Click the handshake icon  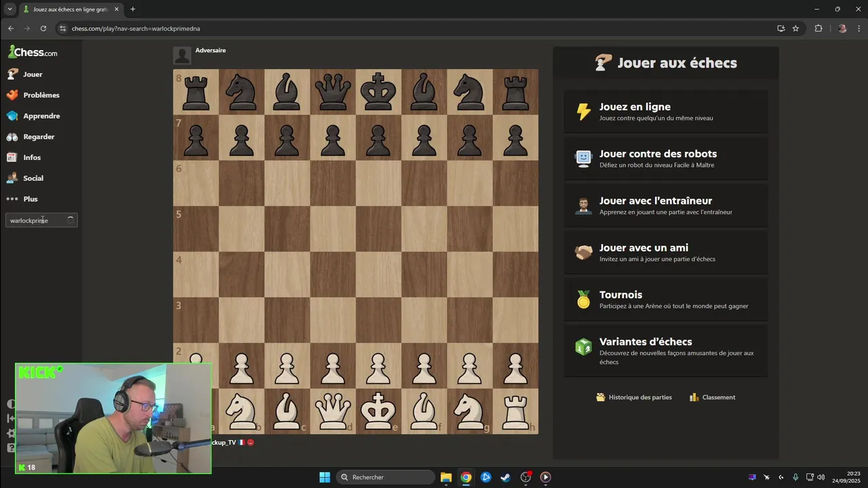[x=583, y=252]
